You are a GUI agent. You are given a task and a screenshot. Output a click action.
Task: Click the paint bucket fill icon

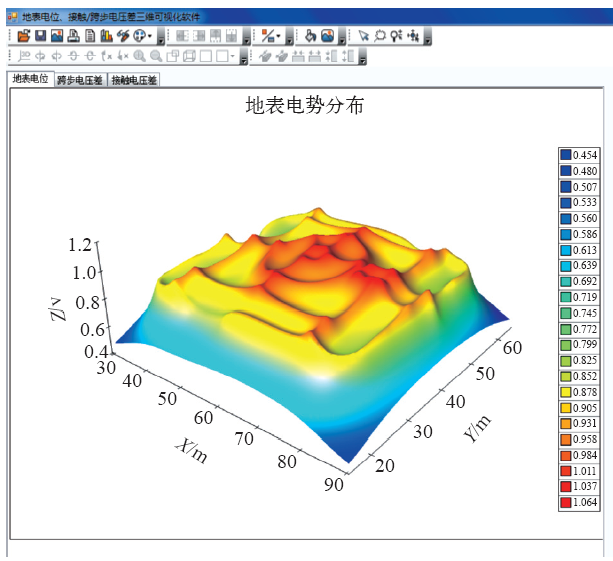(311, 36)
